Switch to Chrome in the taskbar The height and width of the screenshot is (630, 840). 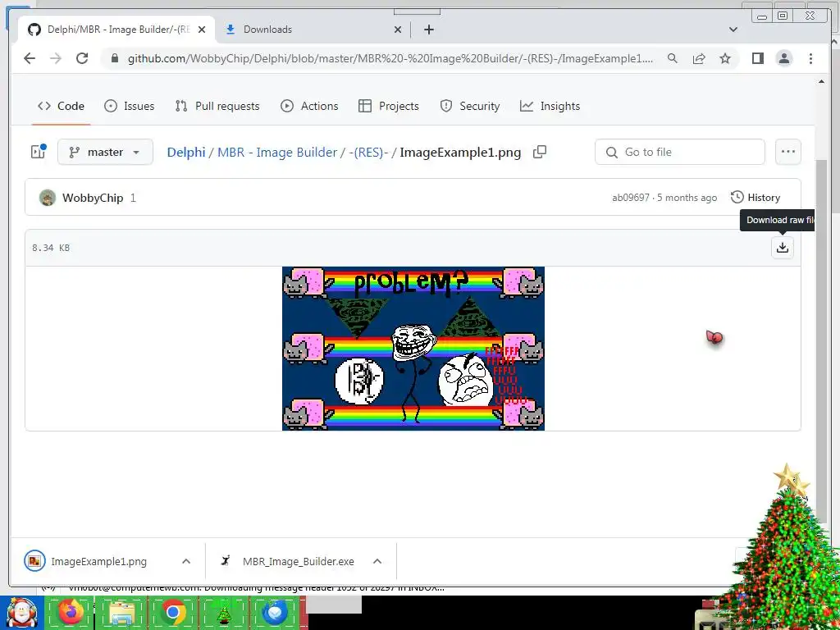173,612
